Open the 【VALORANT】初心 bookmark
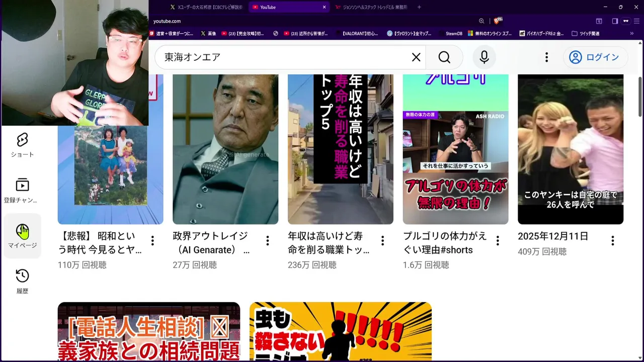This screenshot has width=644, height=362. (x=357, y=34)
